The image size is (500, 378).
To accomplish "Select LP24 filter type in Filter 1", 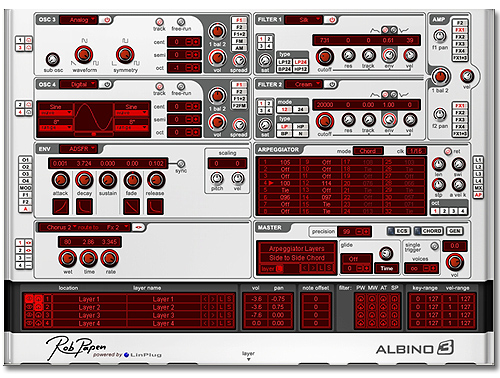I will (x=300, y=62).
